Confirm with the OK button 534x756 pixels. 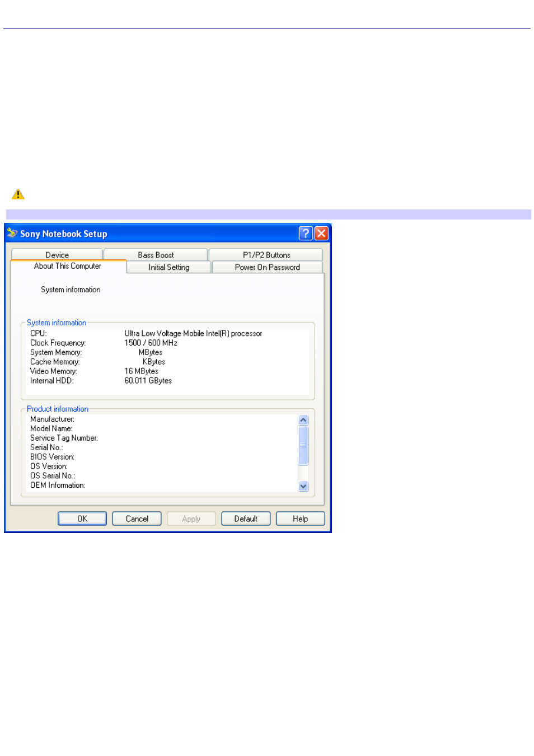coord(82,519)
